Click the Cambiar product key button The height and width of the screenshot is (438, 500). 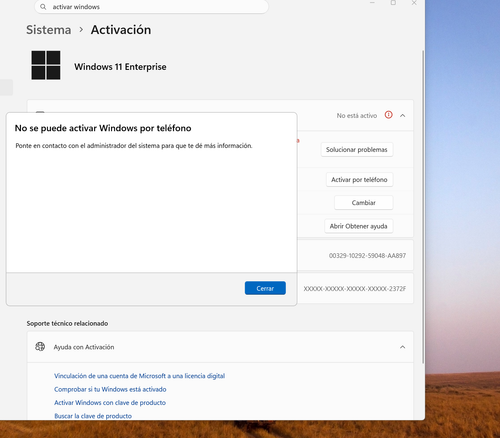363,203
